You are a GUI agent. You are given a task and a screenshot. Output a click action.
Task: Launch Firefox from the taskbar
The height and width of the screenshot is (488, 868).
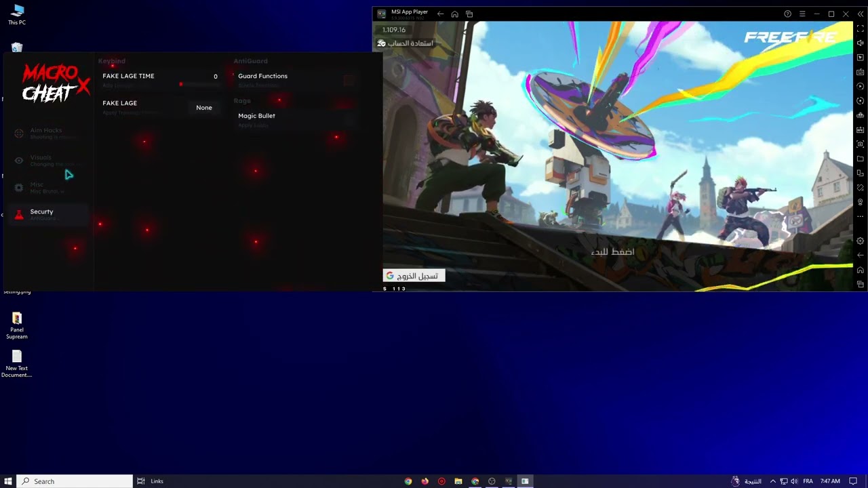425,481
